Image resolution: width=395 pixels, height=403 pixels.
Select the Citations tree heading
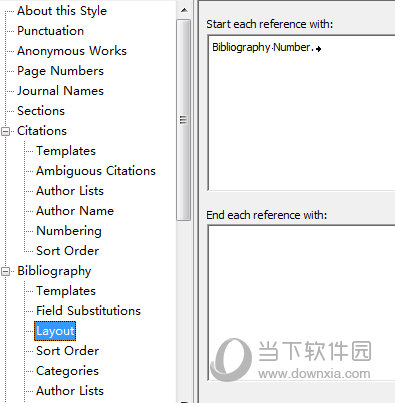[42, 131]
